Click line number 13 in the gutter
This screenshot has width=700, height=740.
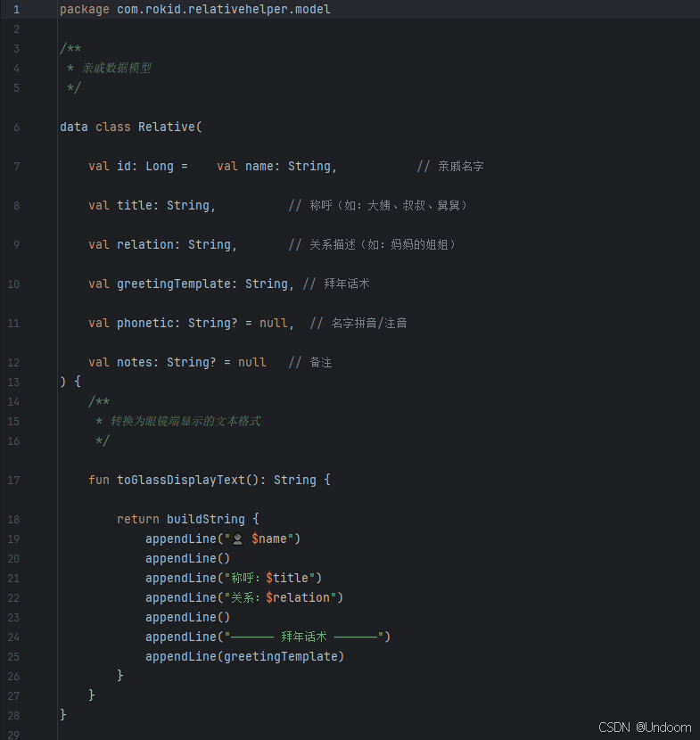(x=13, y=382)
